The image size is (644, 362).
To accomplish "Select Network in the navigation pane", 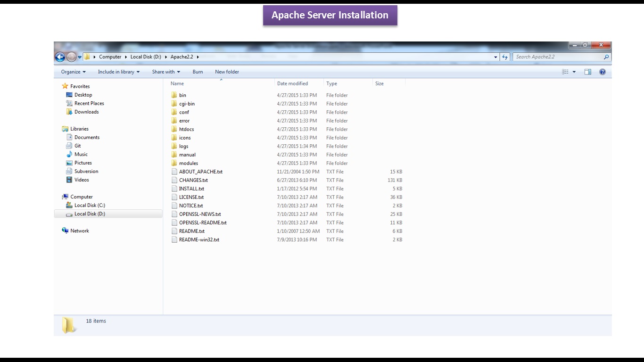I will tap(80, 231).
